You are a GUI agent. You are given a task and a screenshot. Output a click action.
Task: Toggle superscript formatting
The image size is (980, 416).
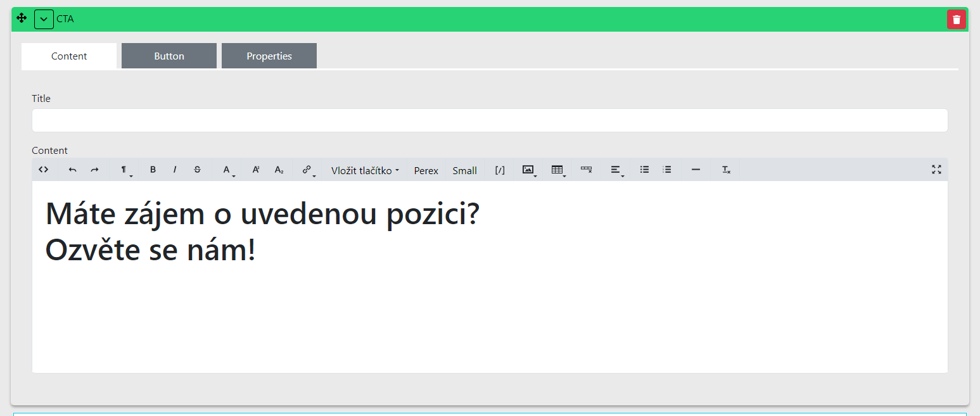coord(256,170)
